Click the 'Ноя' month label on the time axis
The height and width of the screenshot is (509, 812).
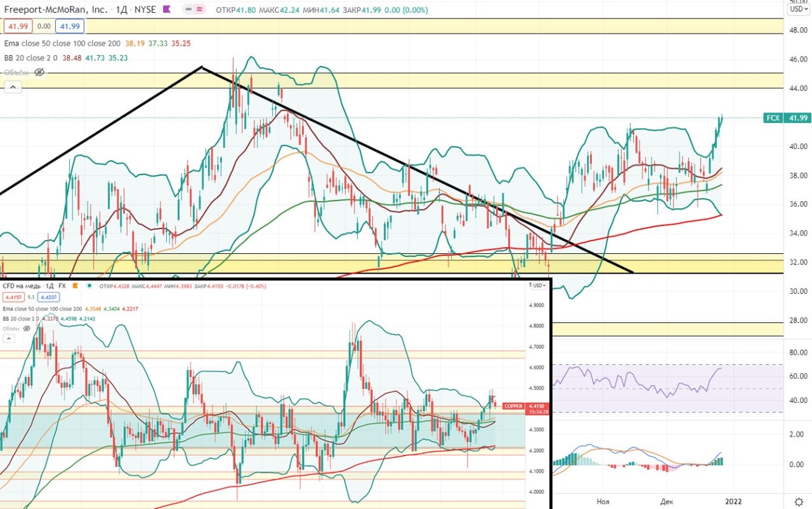tap(603, 501)
